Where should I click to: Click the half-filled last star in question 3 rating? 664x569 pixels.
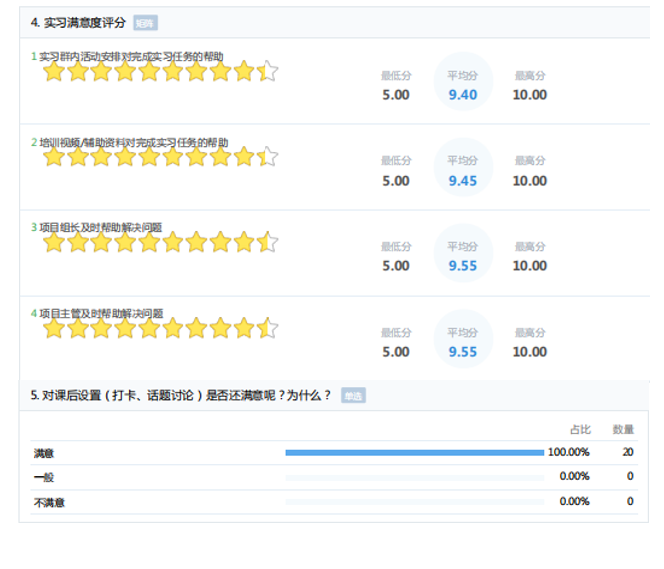[x=267, y=242]
